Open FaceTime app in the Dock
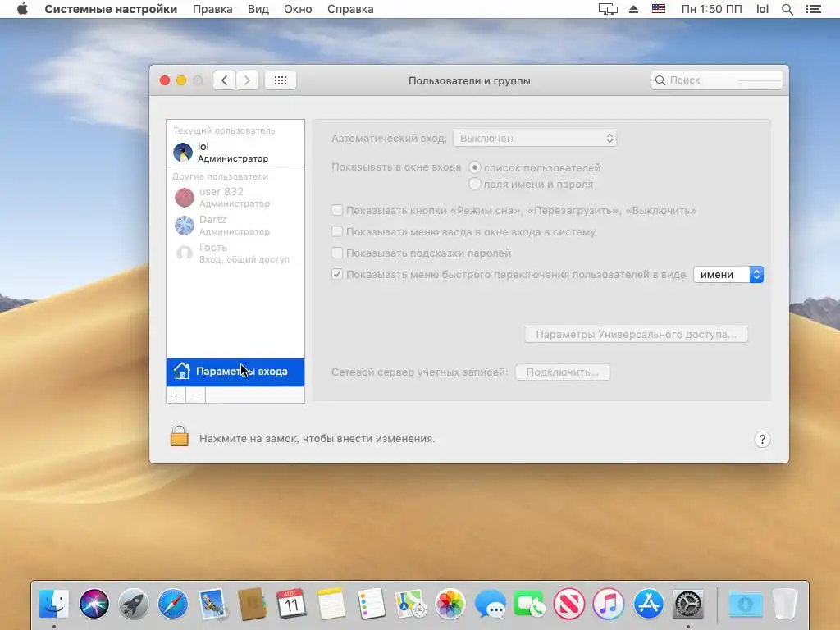 pyautogui.click(x=529, y=604)
